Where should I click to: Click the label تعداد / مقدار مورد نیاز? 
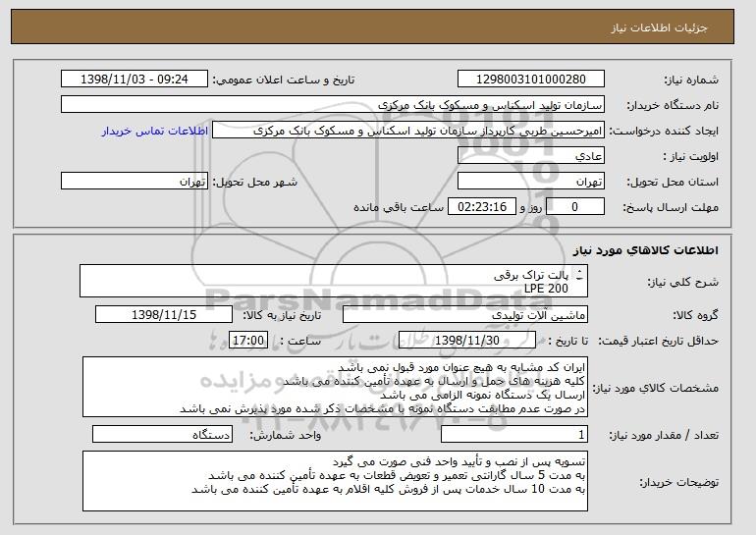click(664, 436)
